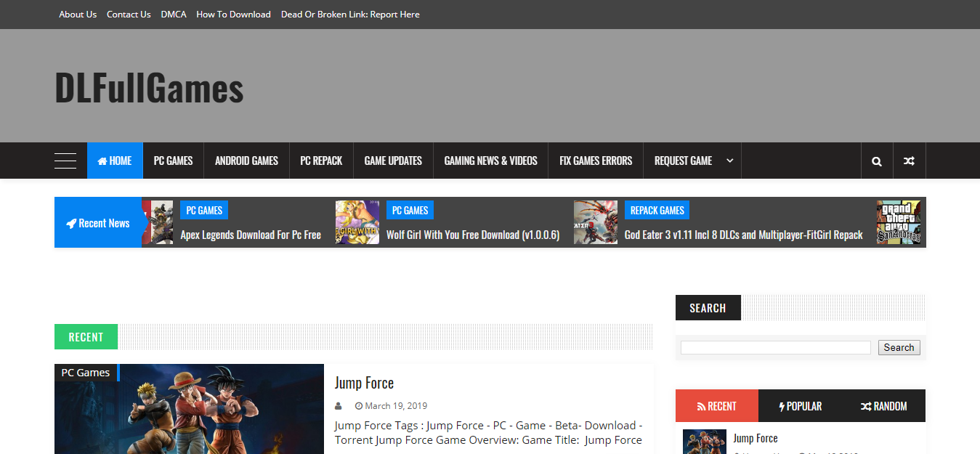Click the megaphone icon beside Recent News

pos(70,223)
